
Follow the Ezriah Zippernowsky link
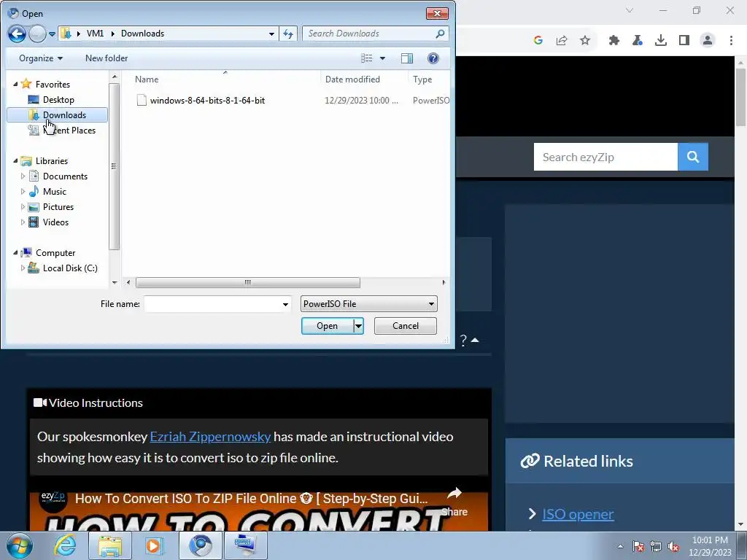pyautogui.click(x=210, y=437)
